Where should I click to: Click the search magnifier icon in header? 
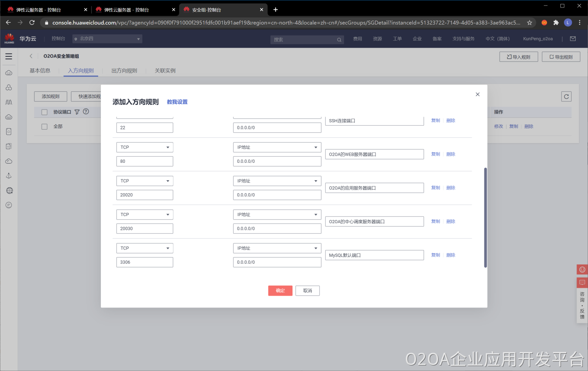point(339,40)
